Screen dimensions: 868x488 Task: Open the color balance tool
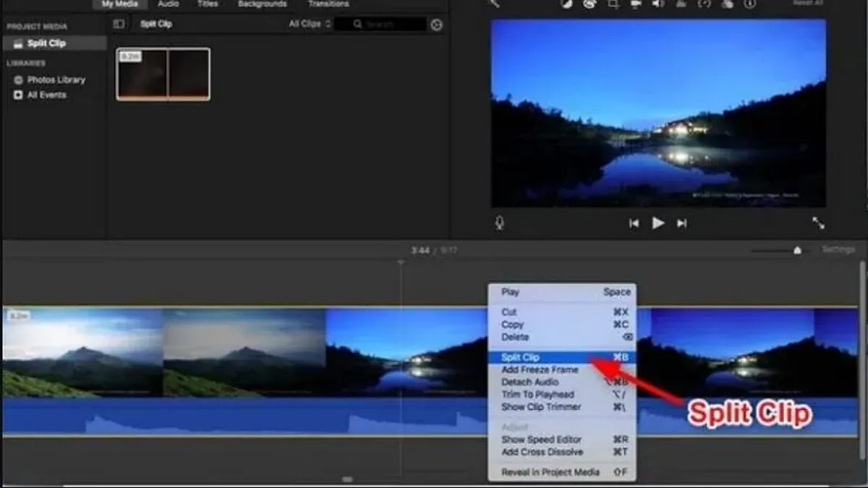coord(568,4)
